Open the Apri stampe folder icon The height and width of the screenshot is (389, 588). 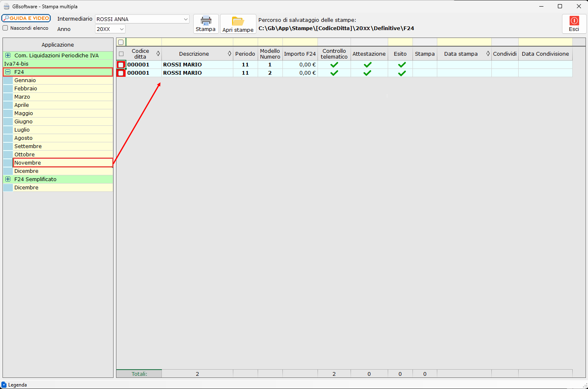[238, 21]
